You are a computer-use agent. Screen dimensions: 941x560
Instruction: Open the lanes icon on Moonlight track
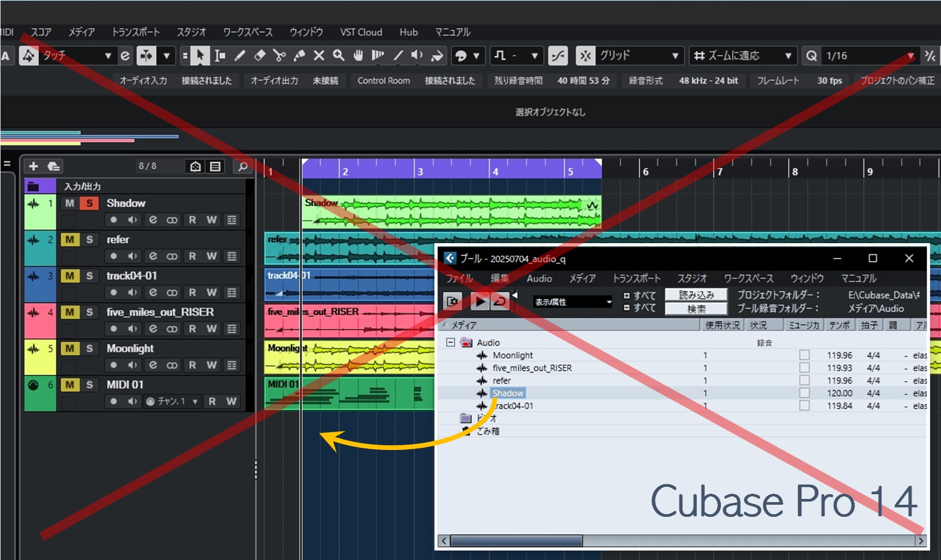click(x=232, y=365)
